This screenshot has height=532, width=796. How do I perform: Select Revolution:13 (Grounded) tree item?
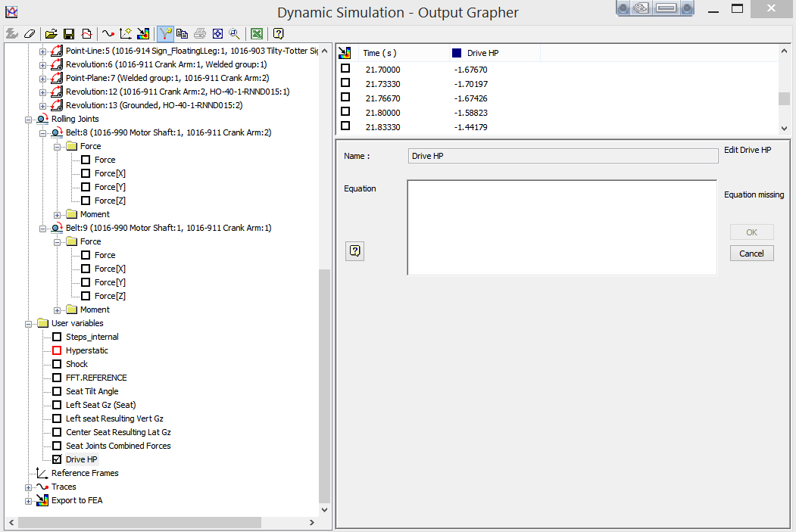(154, 105)
